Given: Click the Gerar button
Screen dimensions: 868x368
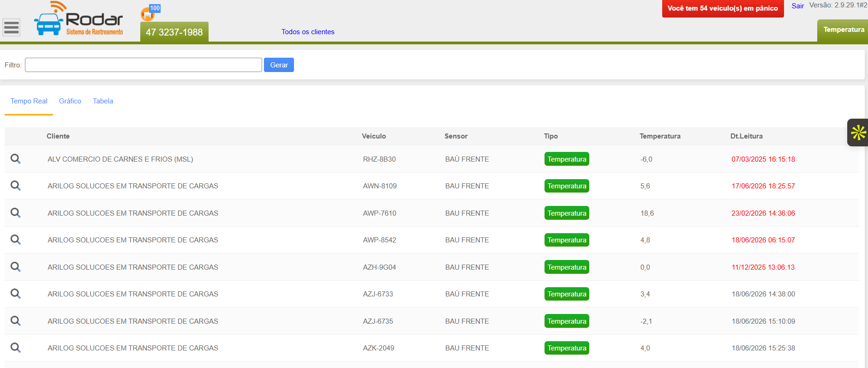Looking at the screenshot, I should 279,65.
